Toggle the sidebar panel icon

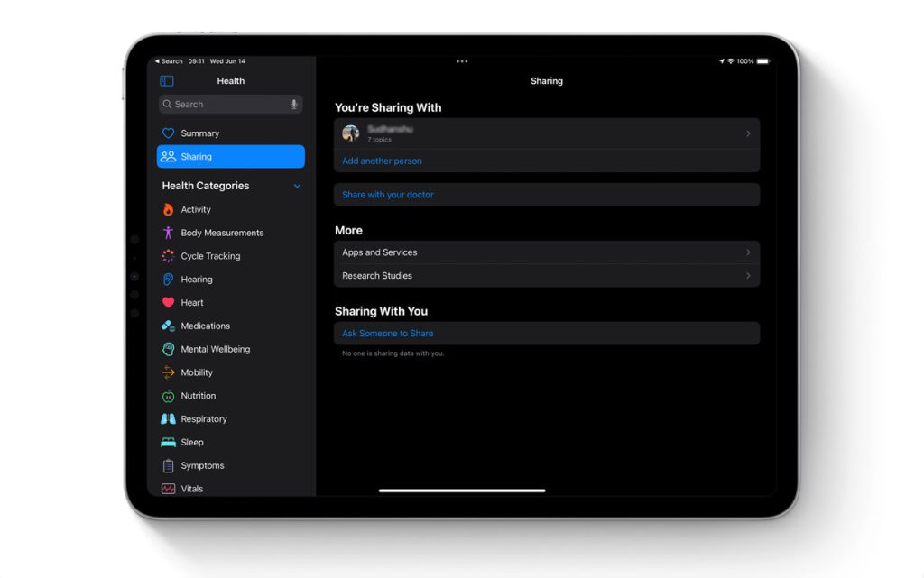(x=167, y=81)
